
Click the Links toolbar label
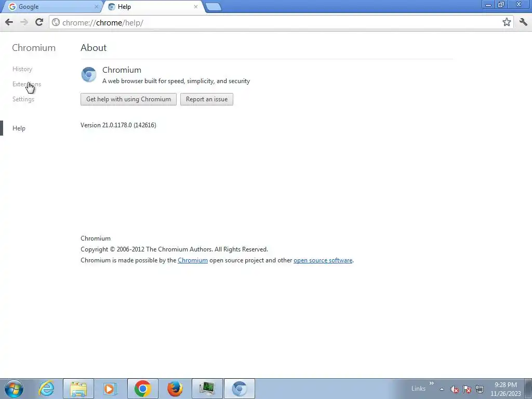point(418,389)
